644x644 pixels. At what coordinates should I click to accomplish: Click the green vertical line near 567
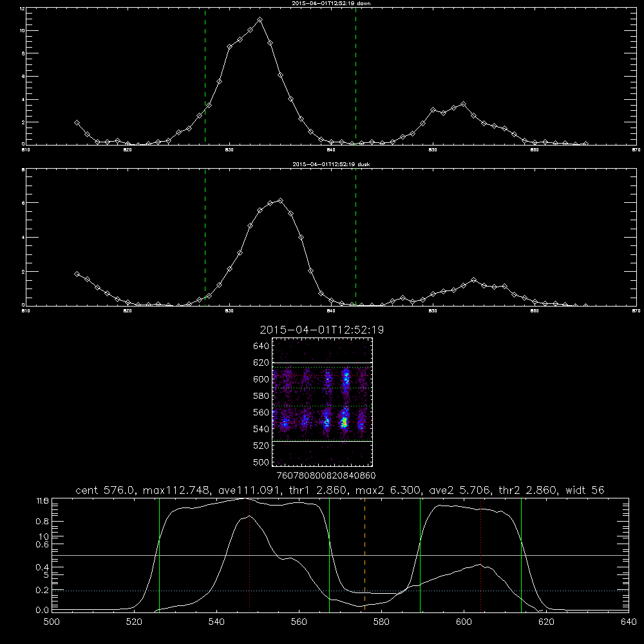(329, 554)
